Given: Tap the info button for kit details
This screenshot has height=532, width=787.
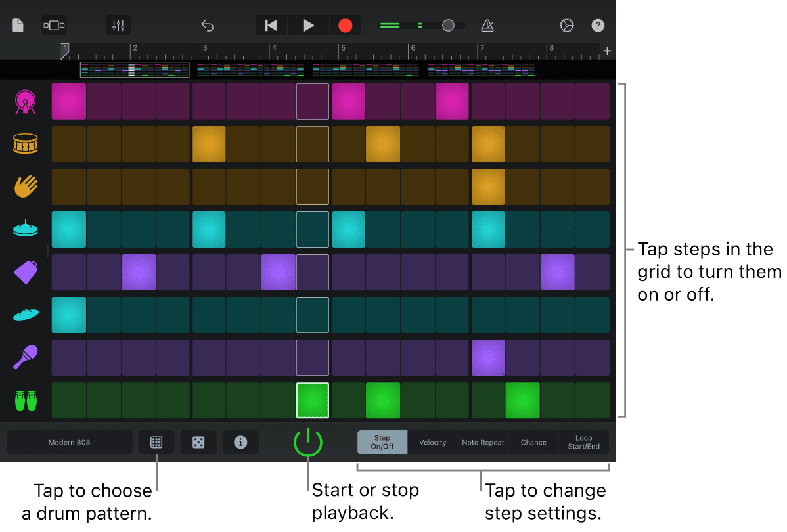Looking at the screenshot, I should pyautogui.click(x=240, y=442).
